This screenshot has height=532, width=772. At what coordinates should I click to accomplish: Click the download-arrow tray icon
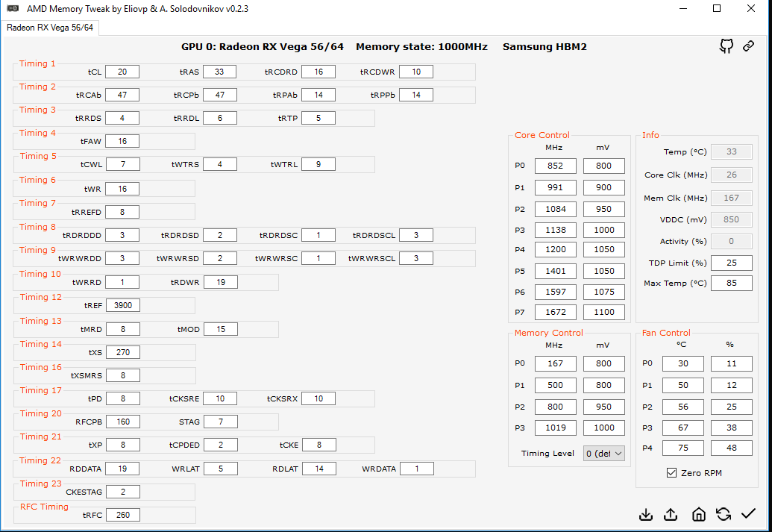tap(646, 515)
